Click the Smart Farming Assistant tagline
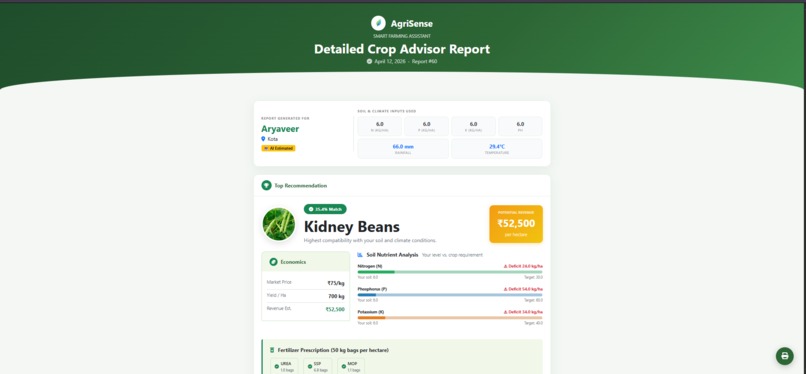The height and width of the screenshot is (374, 806). (402, 36)
